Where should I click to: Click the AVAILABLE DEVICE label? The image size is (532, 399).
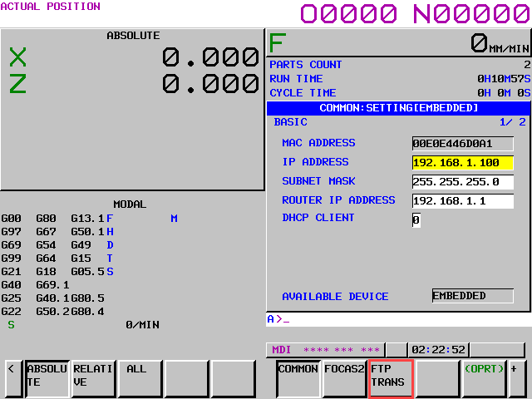tap(335, 297)
